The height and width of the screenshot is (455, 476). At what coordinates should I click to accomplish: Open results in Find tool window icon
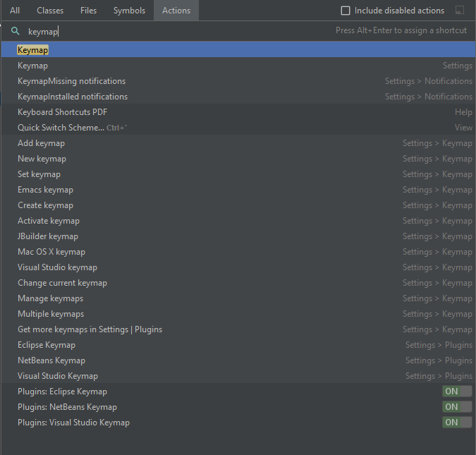pyautogui.click(x=460, y=11)
